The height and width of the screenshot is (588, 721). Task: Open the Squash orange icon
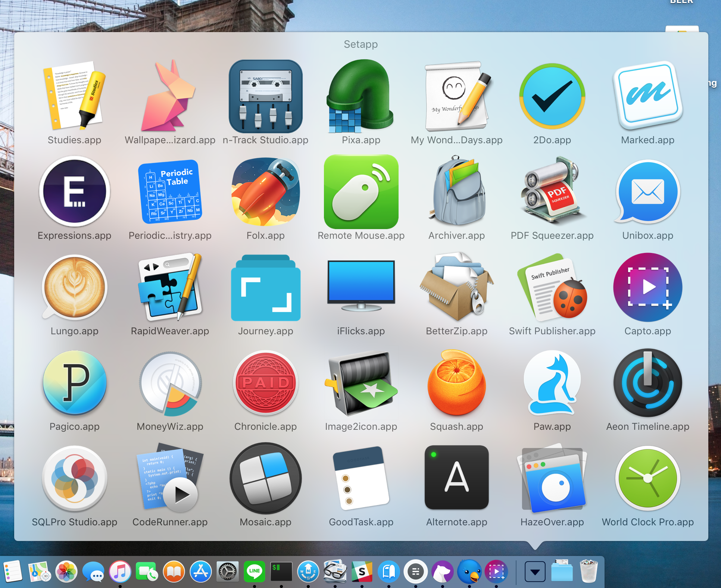click(456, 383)
